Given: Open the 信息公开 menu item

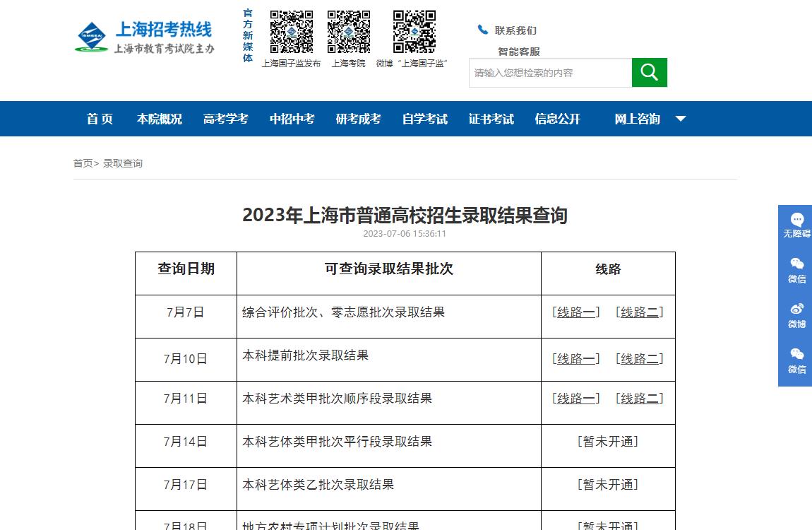Looking at the screenshot, I should tap(558, 119).
